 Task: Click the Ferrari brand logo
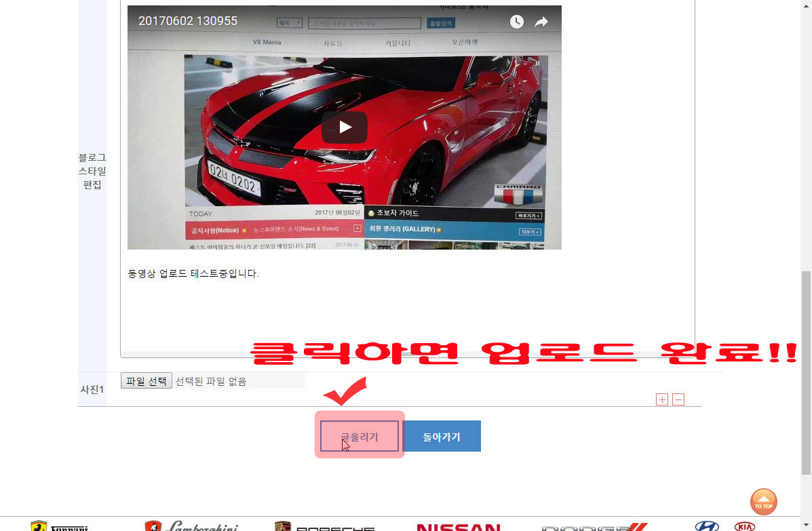click(x=59, y=526)
